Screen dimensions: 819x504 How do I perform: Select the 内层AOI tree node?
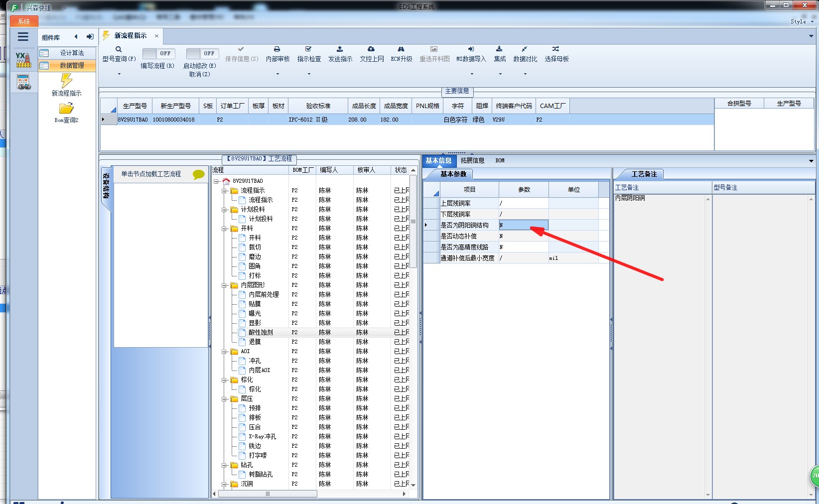[260, 371]
